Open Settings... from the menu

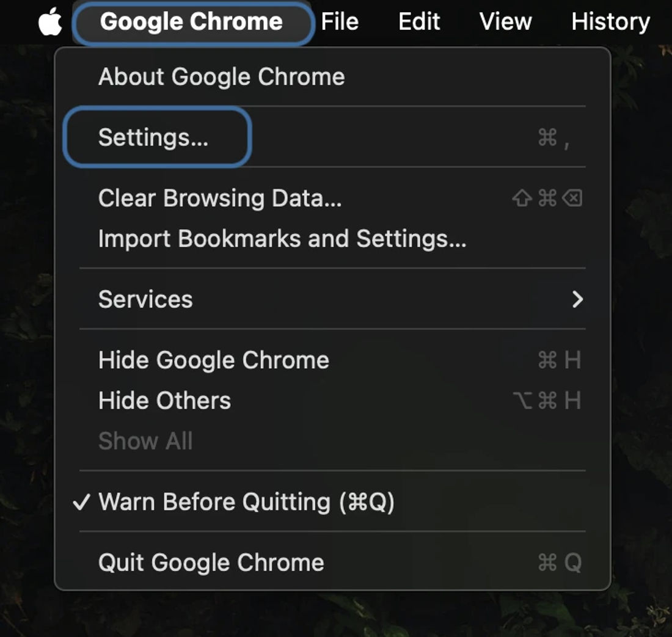click(x=332, y=137)
